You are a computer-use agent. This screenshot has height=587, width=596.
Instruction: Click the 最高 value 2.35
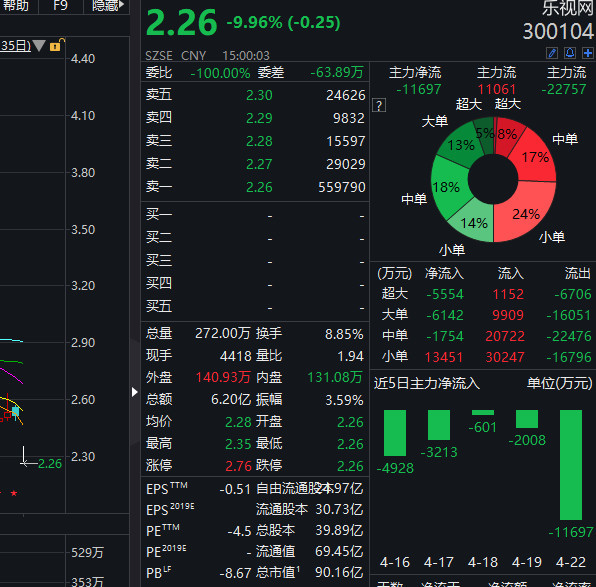[x=238, y=444]
